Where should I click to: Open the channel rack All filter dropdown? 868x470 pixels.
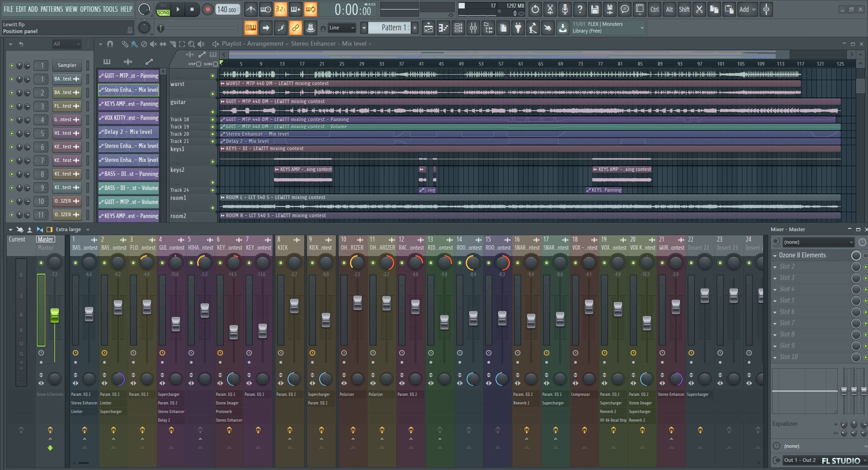tap(66, 44)
